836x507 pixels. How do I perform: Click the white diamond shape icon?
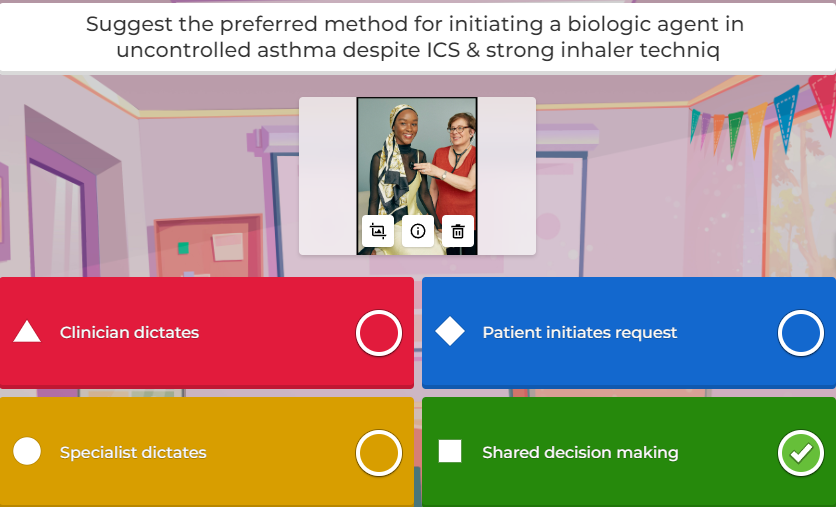[450, 331]
